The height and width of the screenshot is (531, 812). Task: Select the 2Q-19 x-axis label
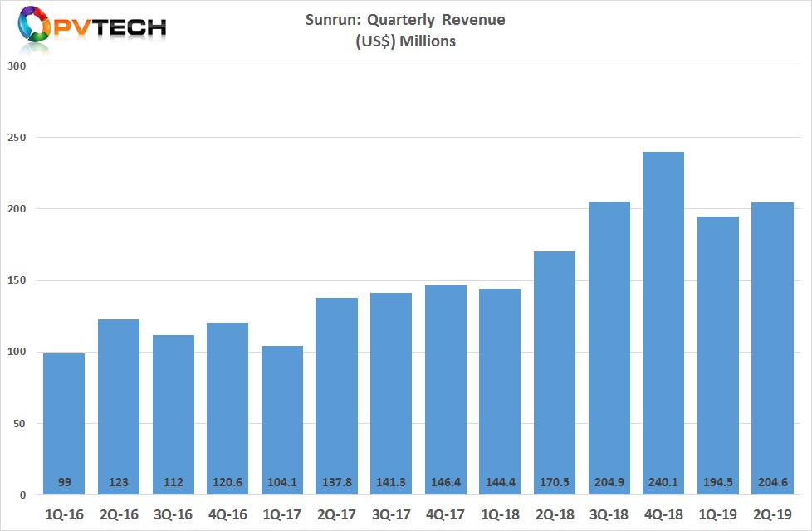tap(773, 514)
